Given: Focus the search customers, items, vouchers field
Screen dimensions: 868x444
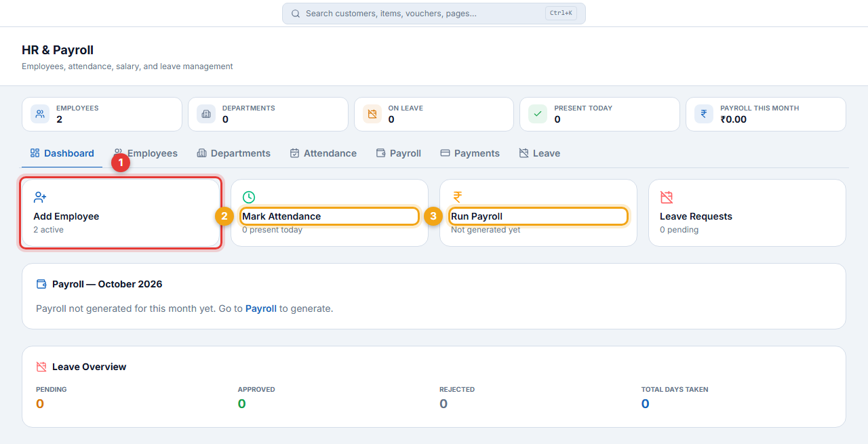Looking at the screenshot, I should coord(434,14).
